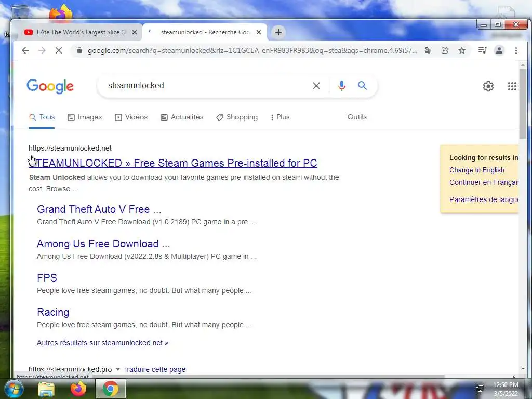Open the translate page icon in the address bar

[x=429, y=50]
